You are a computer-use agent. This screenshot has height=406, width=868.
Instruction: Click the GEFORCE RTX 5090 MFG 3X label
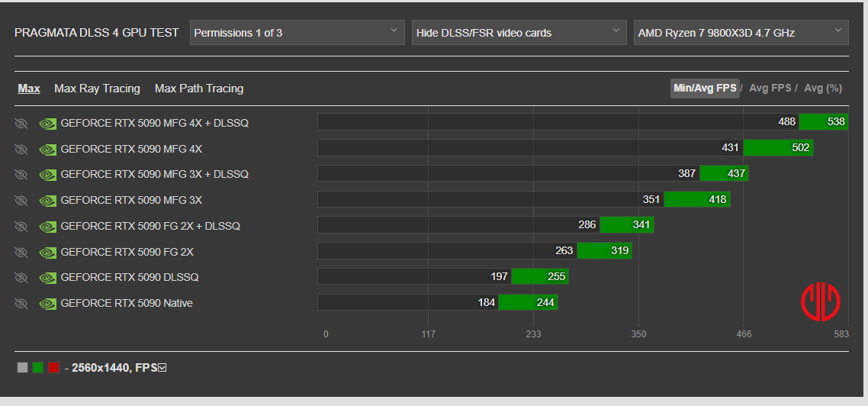[x=131, y=200]
